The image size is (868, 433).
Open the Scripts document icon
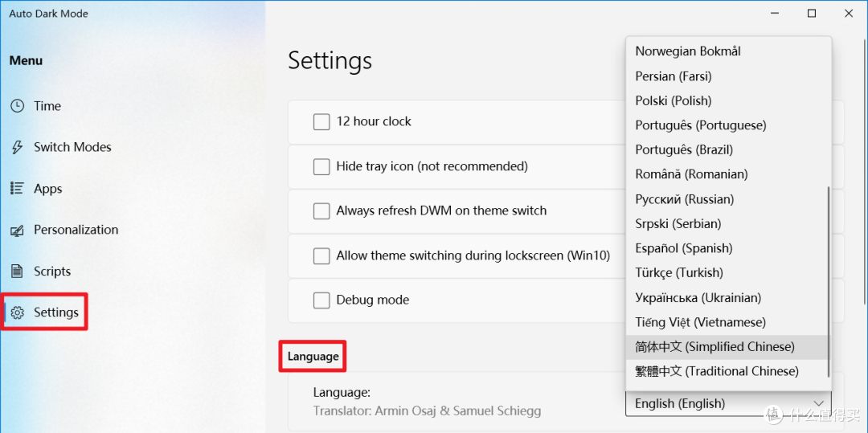18,272
